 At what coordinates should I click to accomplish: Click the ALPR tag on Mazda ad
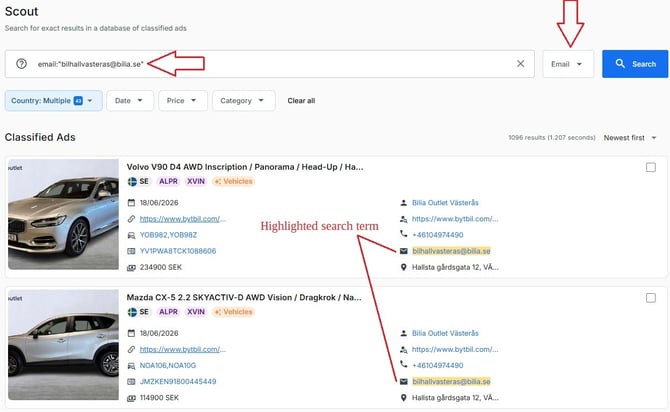168,312
